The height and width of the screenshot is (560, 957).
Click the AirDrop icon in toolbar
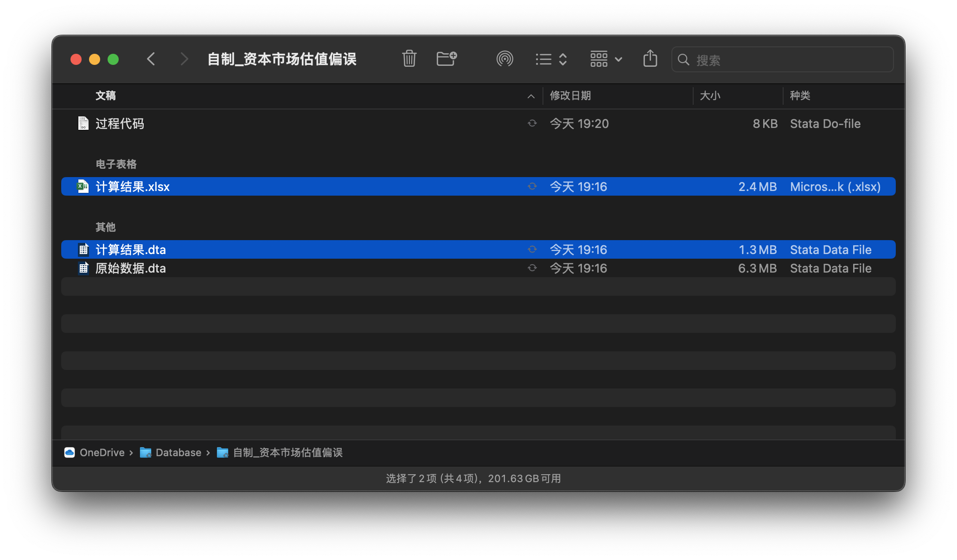(504, 59)
